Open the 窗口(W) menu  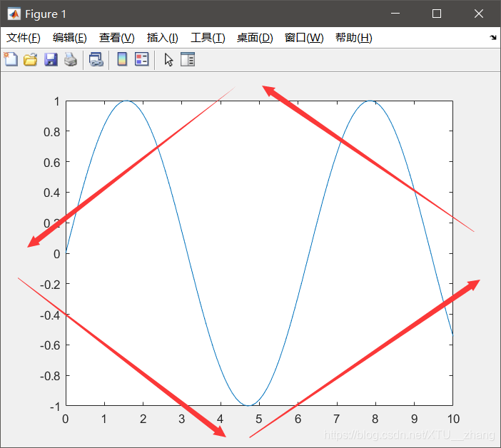click(x=304, y=38)
